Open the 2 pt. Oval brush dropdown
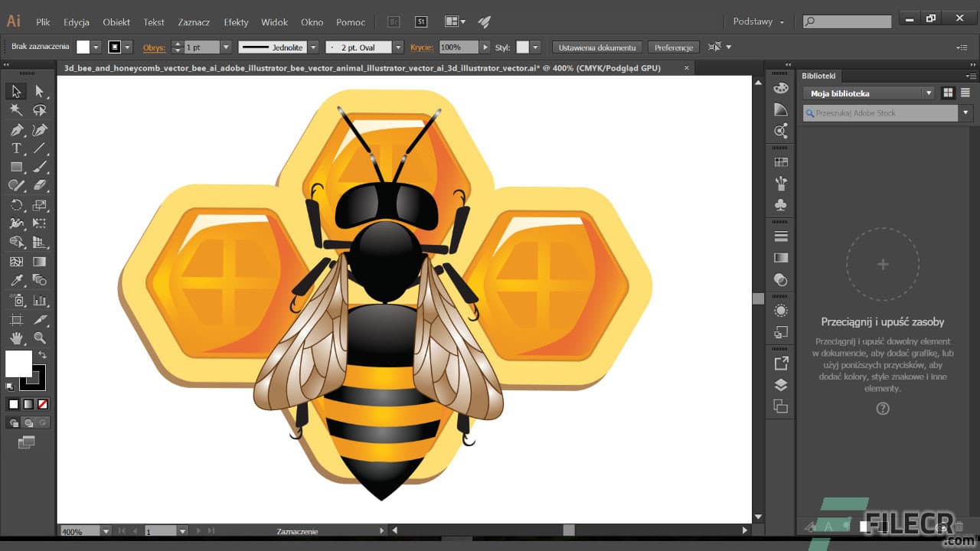The height and width of the screenshot is (551, 980). coord(399,47)
